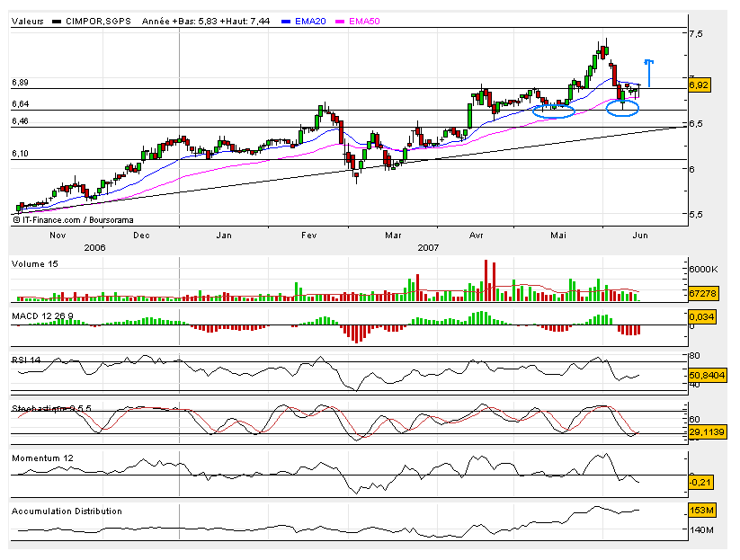
Task: Click the 29,1139 stochastic value tag
Action: coord(707,432)
